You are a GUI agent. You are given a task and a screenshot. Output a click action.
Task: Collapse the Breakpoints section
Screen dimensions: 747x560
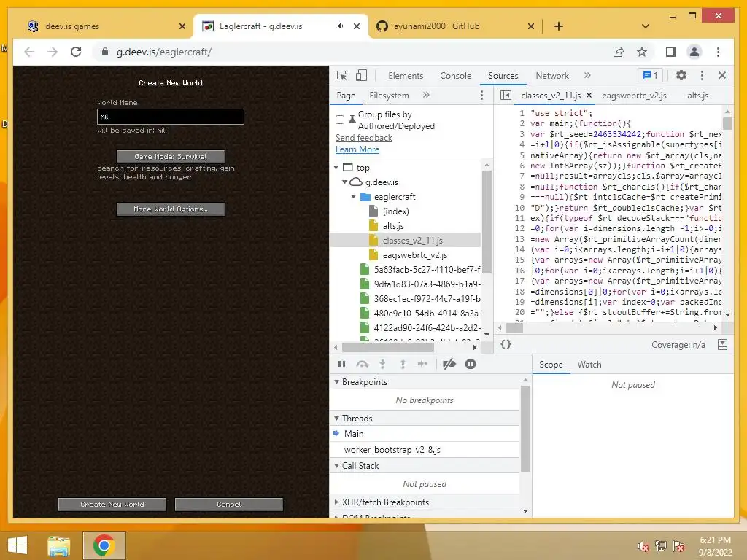[336, 382]
